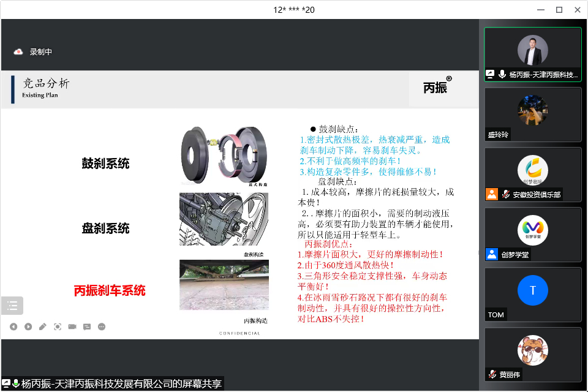
Task: Click the red 丙振刹车系统 label
Action: pos(110,290)
